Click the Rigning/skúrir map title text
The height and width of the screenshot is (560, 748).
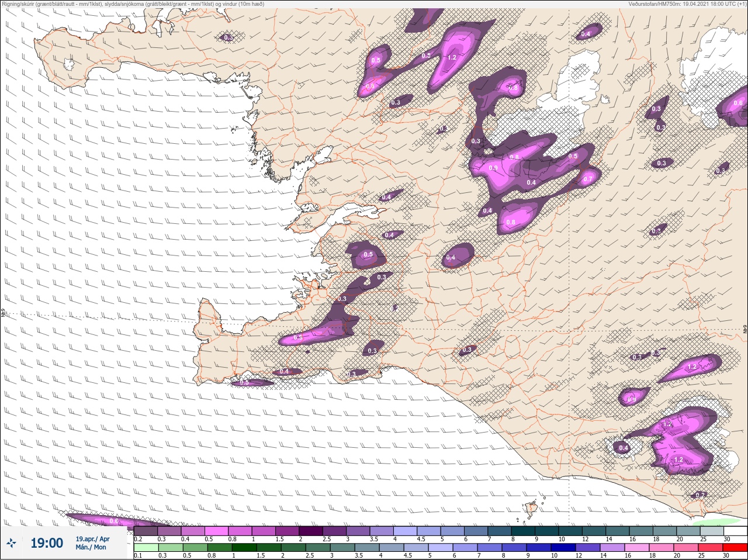pyautogui.click(x=133, y=4)
